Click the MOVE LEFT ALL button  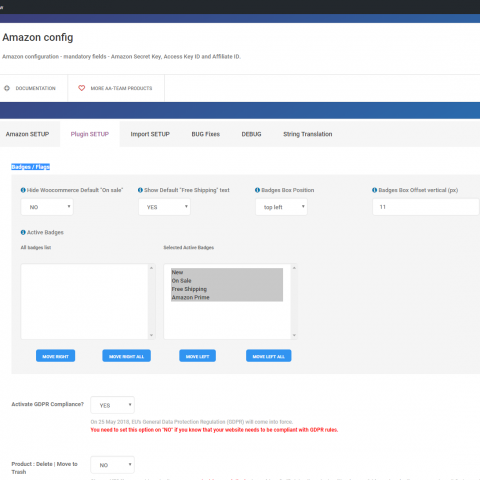(x=269, y=356)
